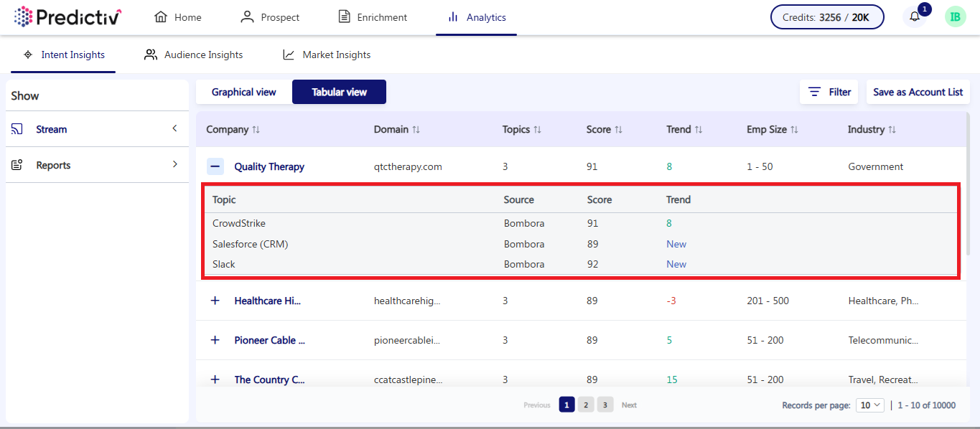
Task: Click the Healthcare, Ph... industry cell
Action: coord(883,301)
